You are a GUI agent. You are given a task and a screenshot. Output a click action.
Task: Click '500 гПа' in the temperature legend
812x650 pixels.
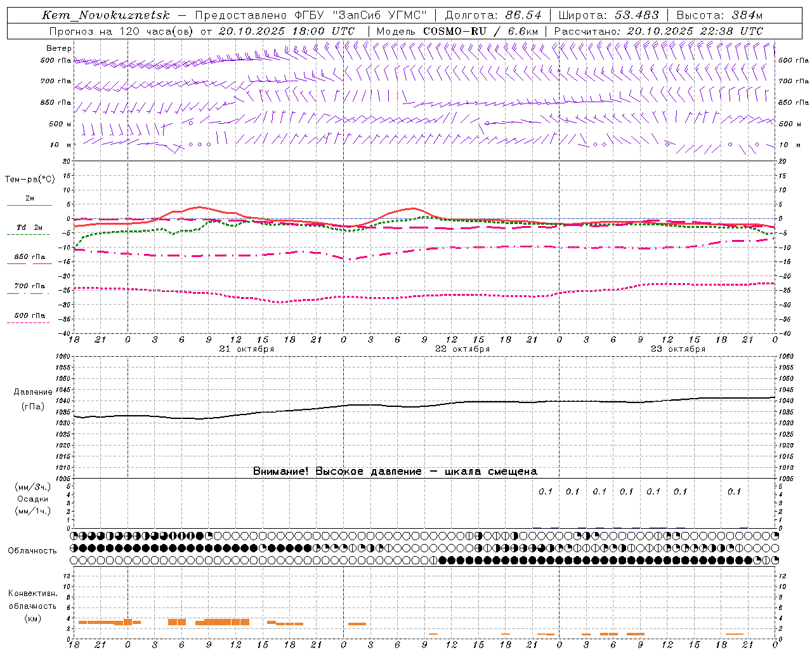[30, 315]
